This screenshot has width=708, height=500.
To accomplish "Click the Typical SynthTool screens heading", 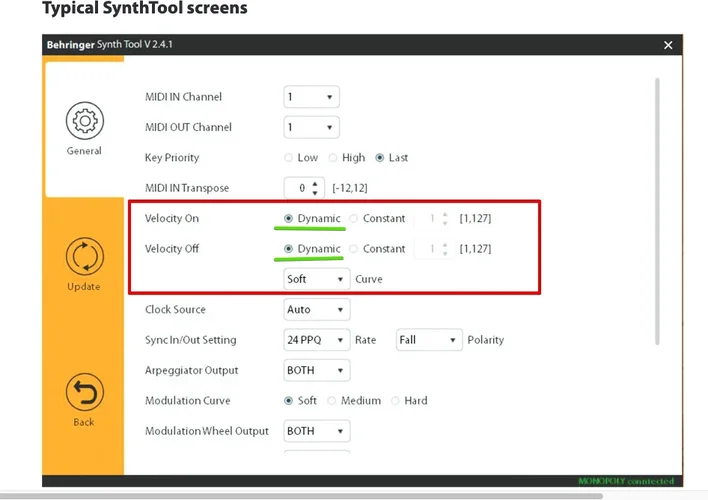I will tap(145, 8).
